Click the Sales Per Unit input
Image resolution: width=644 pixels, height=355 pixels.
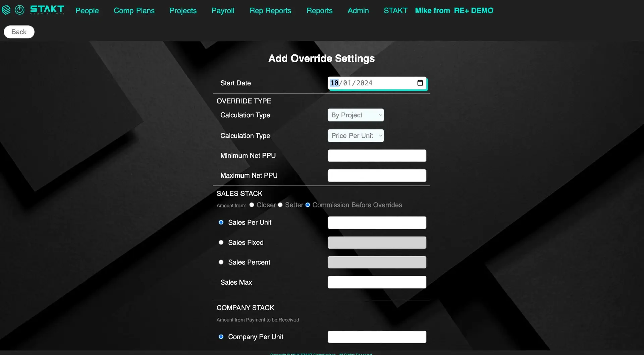pos(377,223)
